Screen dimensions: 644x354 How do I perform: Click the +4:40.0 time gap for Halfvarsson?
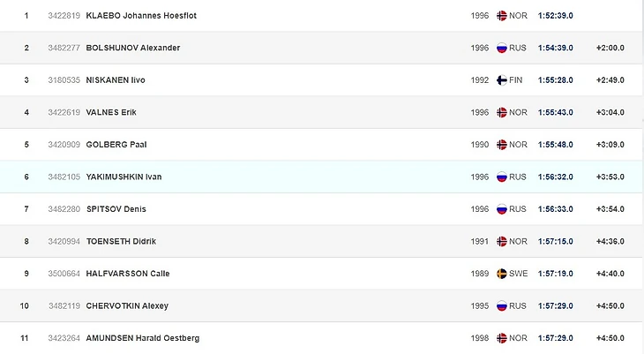click(x=610, y=274)
